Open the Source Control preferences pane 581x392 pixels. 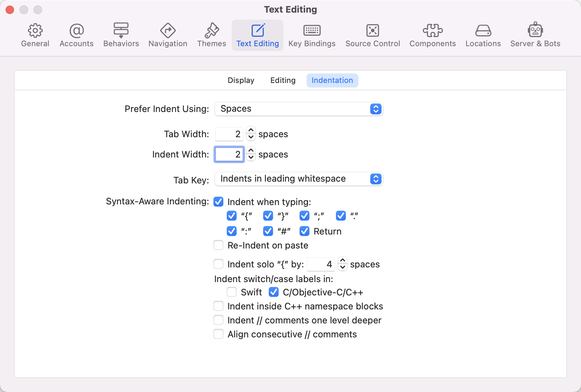[x=373, y=35]
